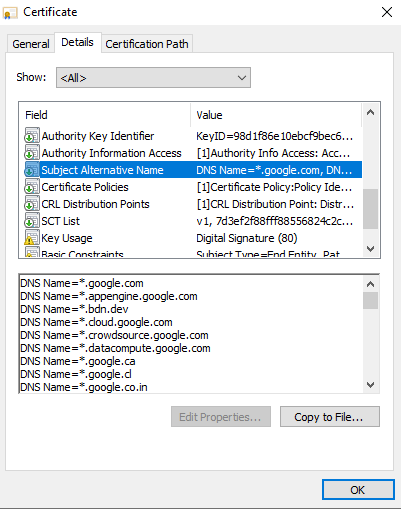Select the Subject Alternative Name row

[193, 170]
